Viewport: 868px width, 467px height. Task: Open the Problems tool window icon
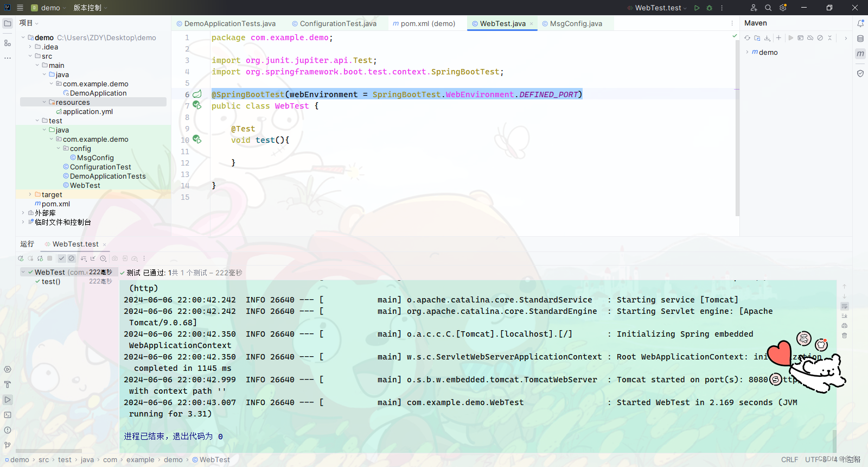pos(8,430)
